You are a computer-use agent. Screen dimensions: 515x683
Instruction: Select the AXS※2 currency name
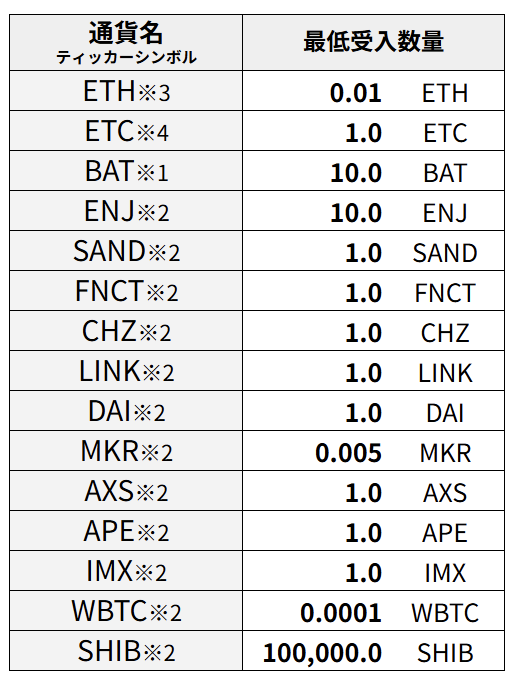(x=126, y=491)
